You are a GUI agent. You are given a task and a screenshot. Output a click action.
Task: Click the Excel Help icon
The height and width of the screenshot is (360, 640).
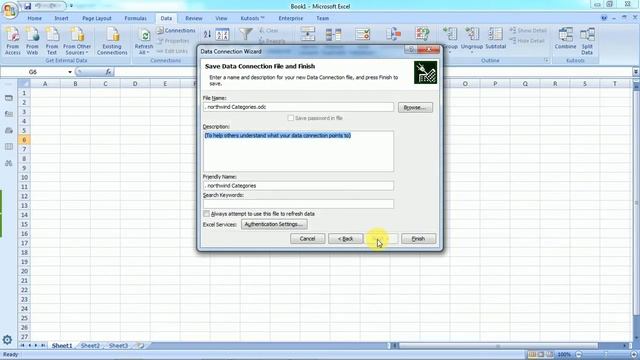(604, 18)
